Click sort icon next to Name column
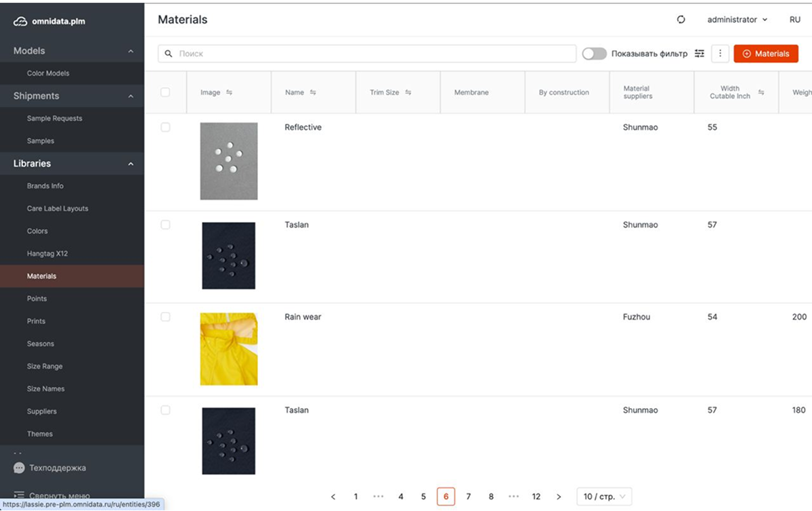The image size is (812, 511). pyautogui.click(x=313, y=93)
